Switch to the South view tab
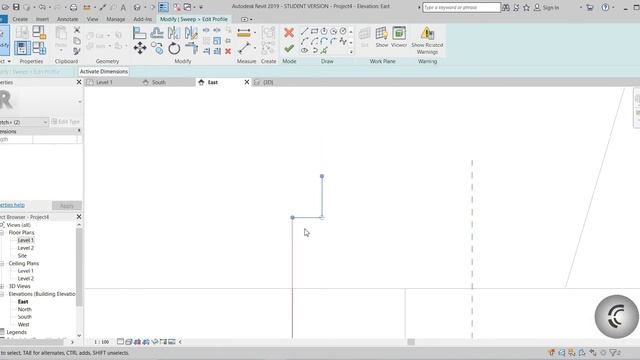 [x=159, y=82]
